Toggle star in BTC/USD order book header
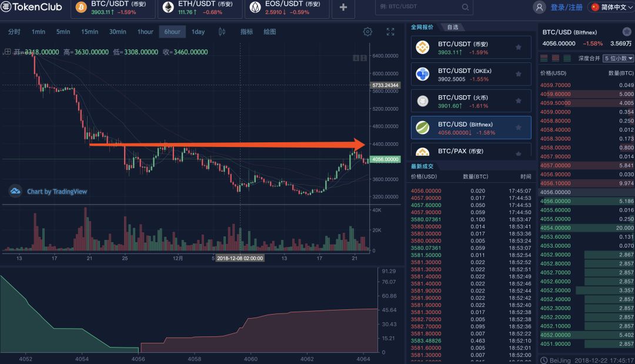635x364 pixels. tap(627, 32)
